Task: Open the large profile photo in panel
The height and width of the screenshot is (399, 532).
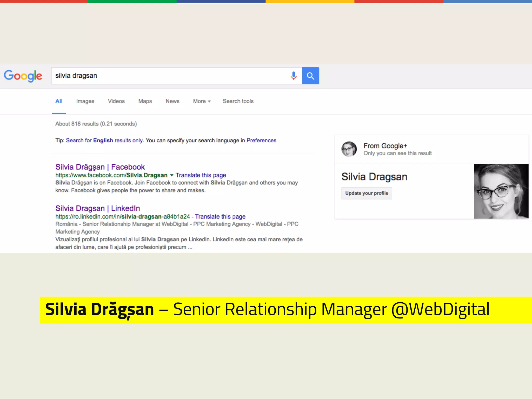Action: pos(501,191)
